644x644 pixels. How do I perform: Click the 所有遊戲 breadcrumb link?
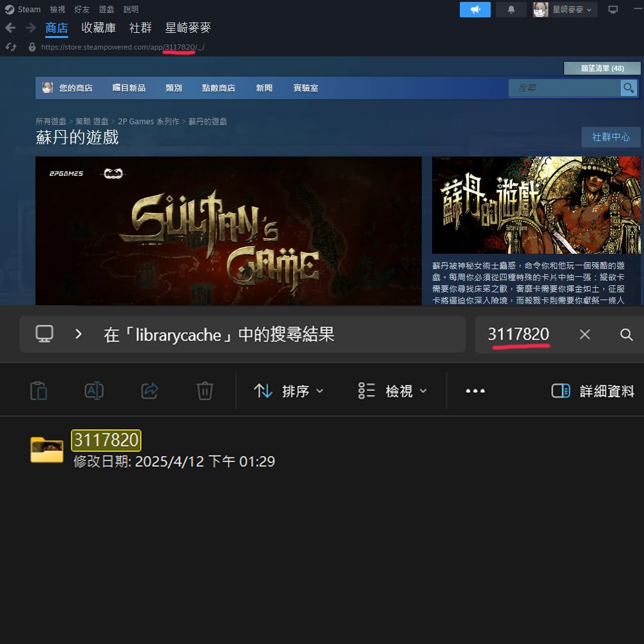[51, 122]
